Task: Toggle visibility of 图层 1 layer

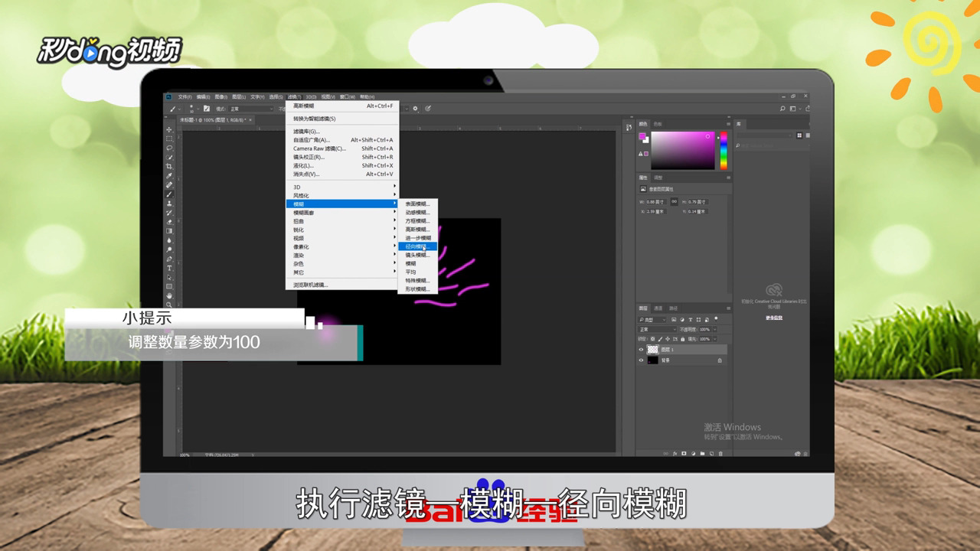Action: [641, 350]
